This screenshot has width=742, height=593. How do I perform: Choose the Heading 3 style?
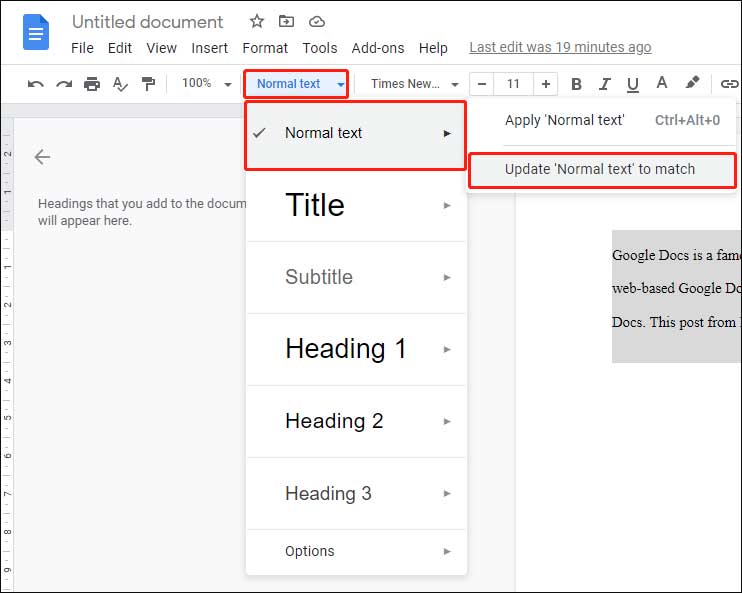point(356,493)
